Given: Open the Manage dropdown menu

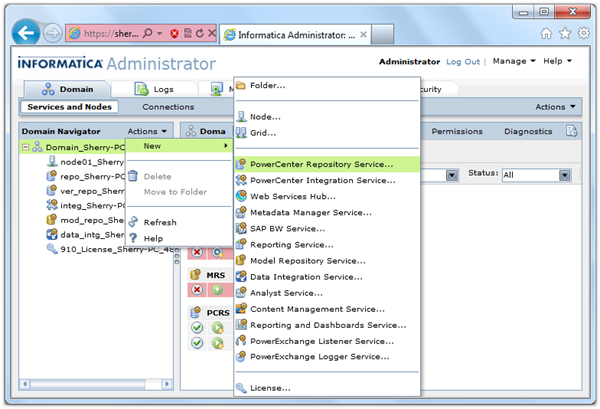Looking at the screenshot, I should (x=514, y=61).
